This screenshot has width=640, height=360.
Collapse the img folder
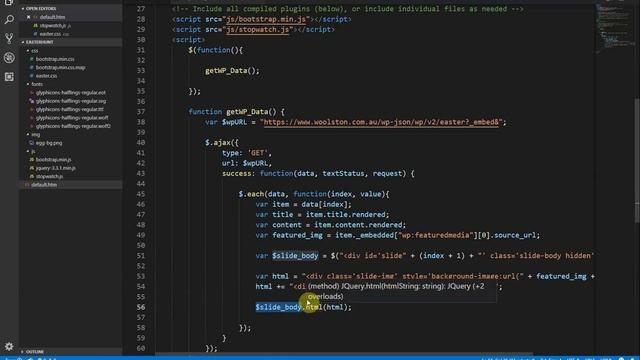coord(36,134)
